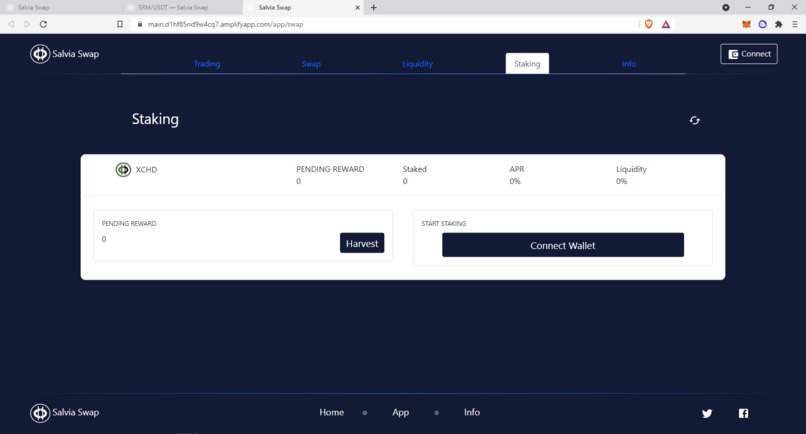The height and width of the screenshot is (434, 806).
Task: Go back with browser back arrow
Action: tap(11, 24)
